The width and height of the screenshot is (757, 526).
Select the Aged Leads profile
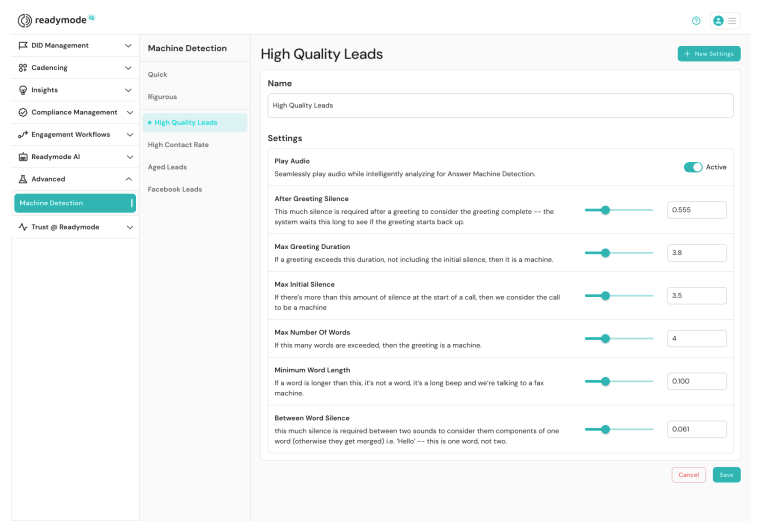pyautogui.click(x=167, y=167)
